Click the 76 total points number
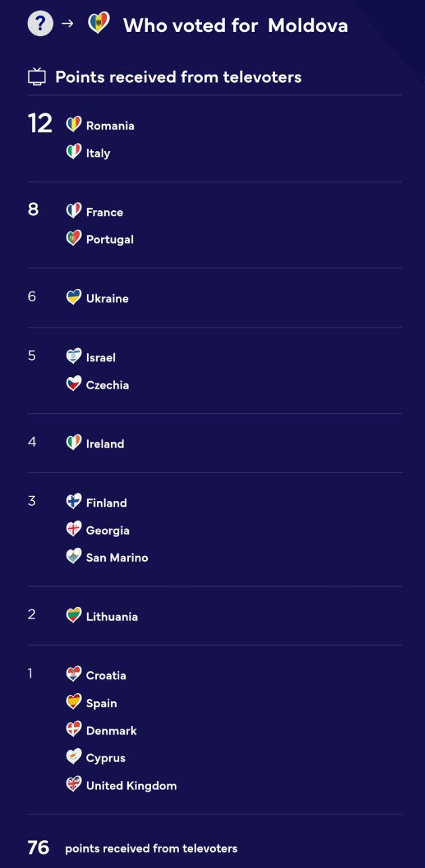Screen dimensions: 425x868 click(39, 848)
